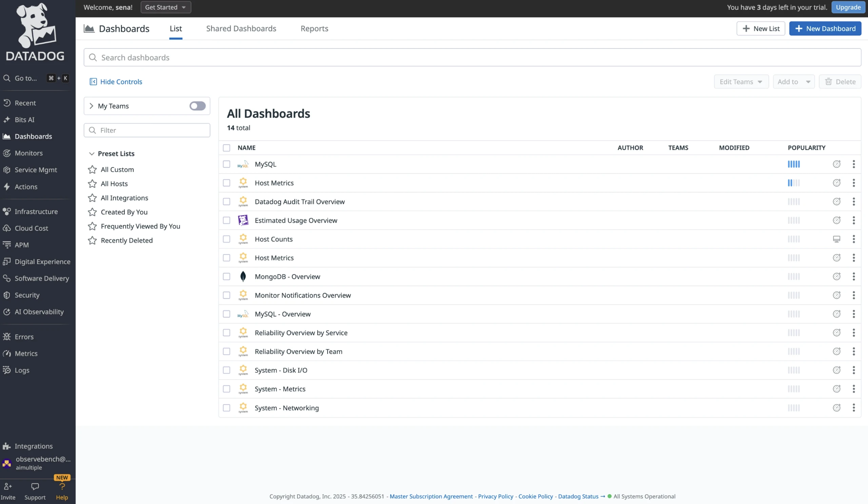Click the Delete button
The height and width of the screenshot is (504, 868).
coord(840,82)
